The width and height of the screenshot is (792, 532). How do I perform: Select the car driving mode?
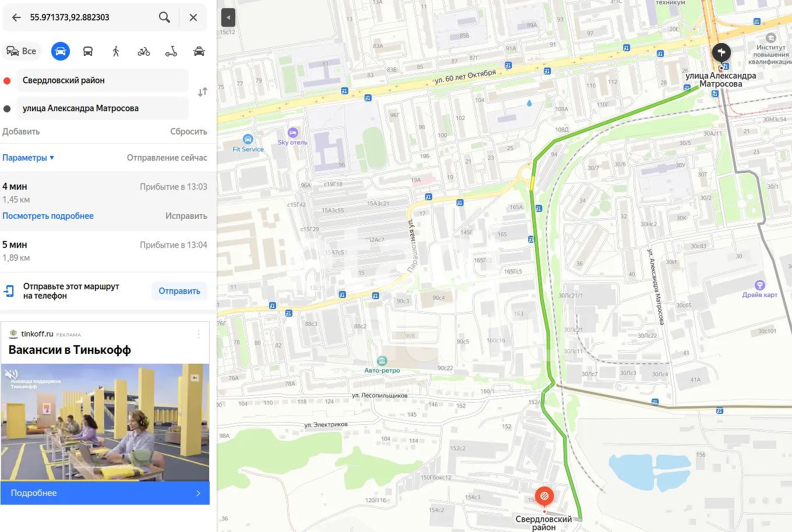[60, 51]
